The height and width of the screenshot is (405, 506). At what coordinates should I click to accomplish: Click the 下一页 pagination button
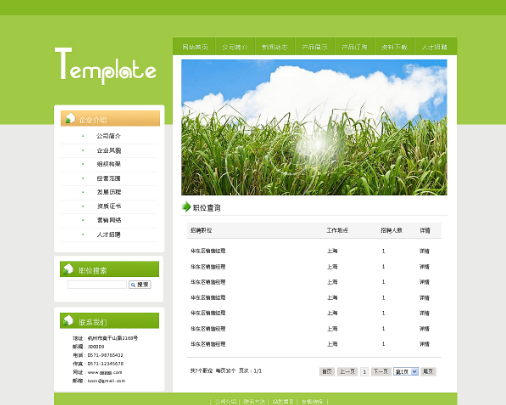[381, 371]
